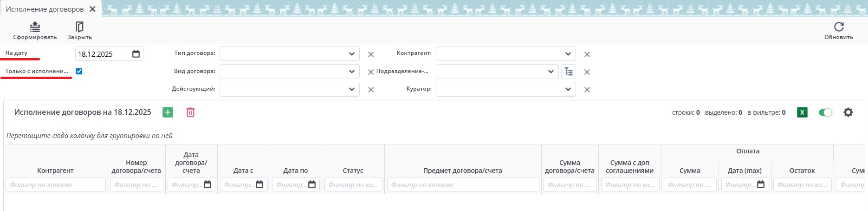Screen dimensions: 868x211
Task: Open grid settings gear icon
Action: (848, 112)
